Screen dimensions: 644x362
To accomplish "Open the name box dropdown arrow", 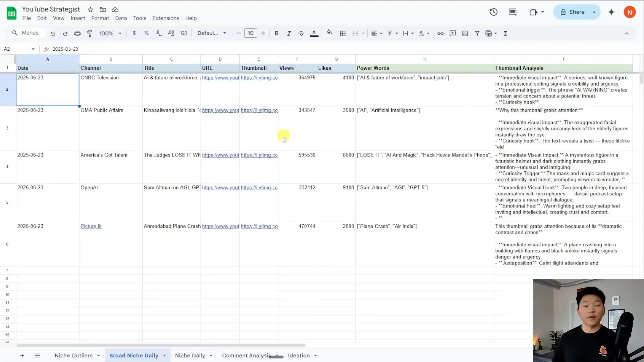I will point(33,49).
